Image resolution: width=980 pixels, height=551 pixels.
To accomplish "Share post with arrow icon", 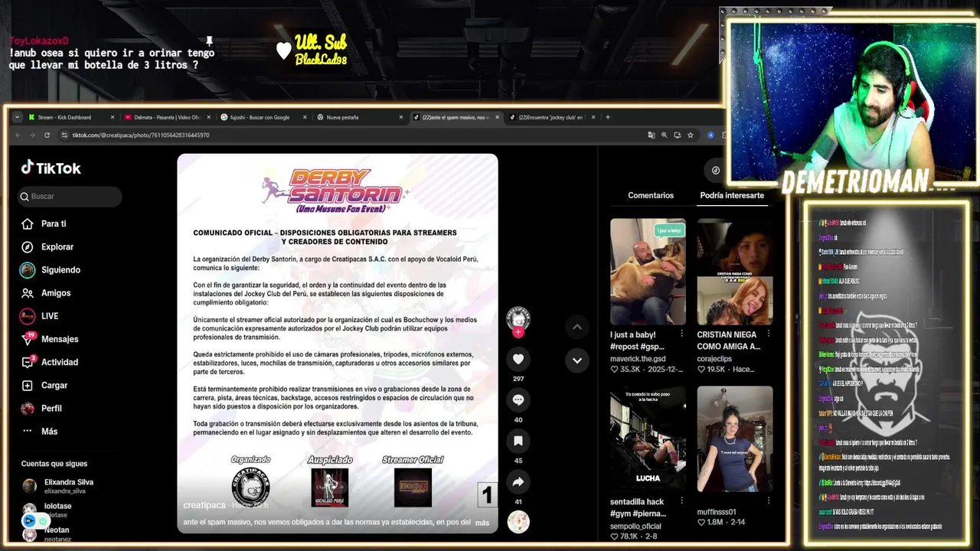I will (x=518, y=482).
